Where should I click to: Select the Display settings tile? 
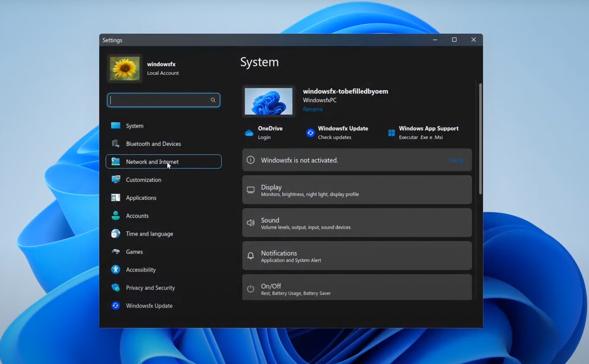[357, 190]
